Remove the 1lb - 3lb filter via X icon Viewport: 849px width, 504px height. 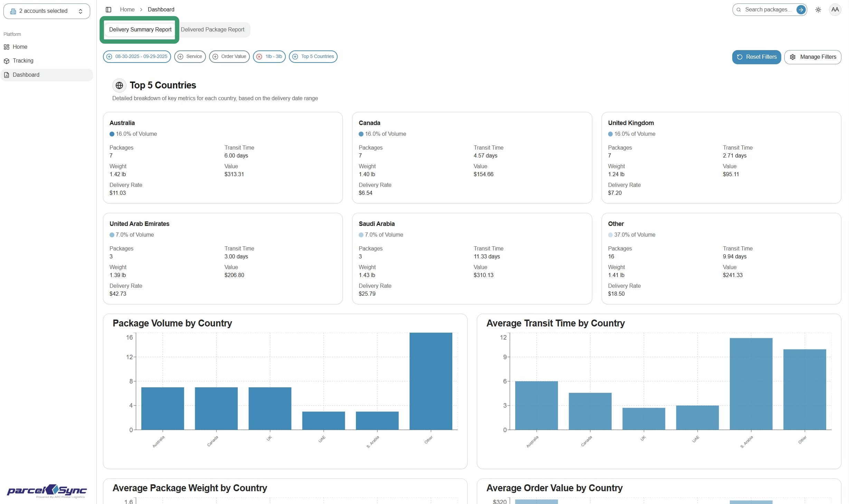(x=259, y=57)
